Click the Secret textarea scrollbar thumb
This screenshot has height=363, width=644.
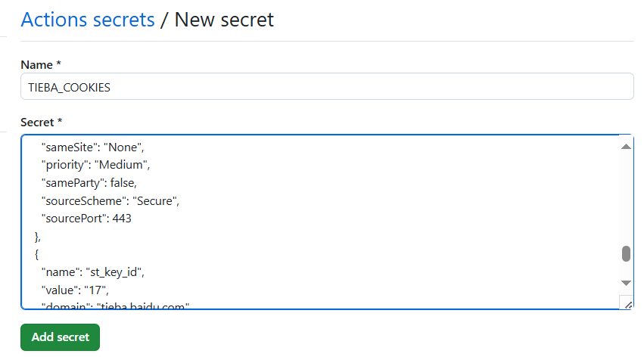[626, 254]
